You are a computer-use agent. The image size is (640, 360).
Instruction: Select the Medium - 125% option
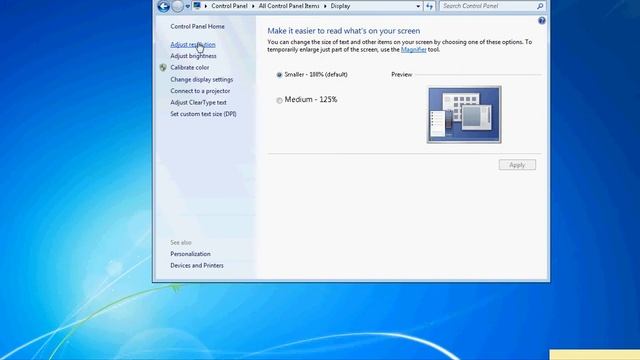pyautogui.click(x=307, y=100)
